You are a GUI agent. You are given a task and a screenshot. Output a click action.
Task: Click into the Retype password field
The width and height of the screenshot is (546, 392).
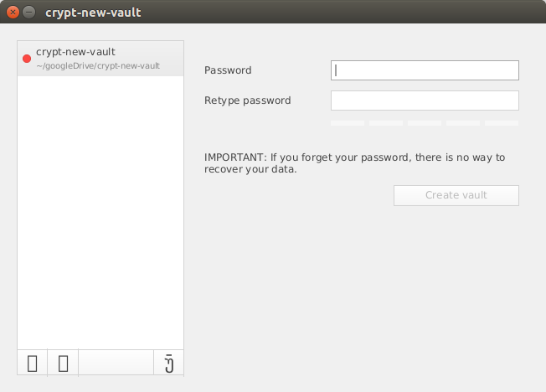(x=425, y=101)
